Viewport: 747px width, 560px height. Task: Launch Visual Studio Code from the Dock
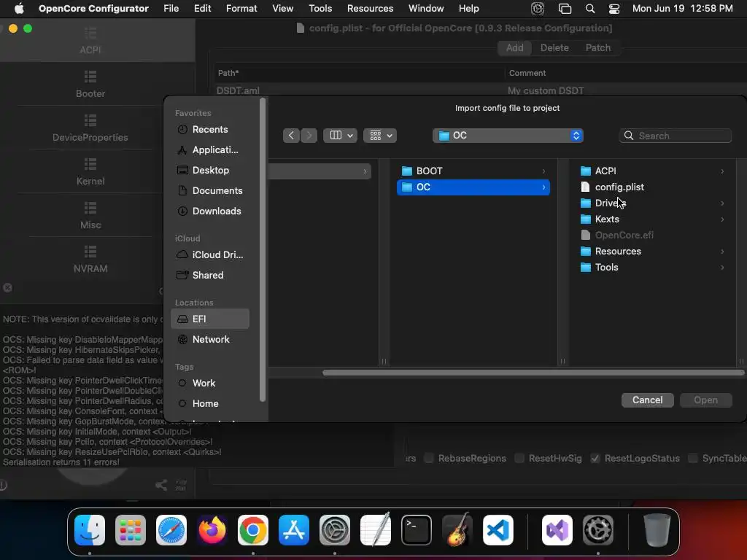pos(498,530)
